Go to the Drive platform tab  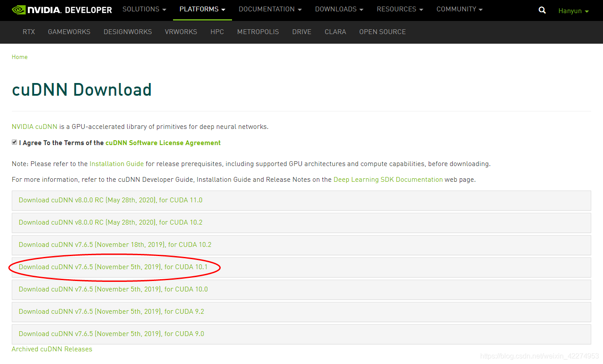point(301,32)
